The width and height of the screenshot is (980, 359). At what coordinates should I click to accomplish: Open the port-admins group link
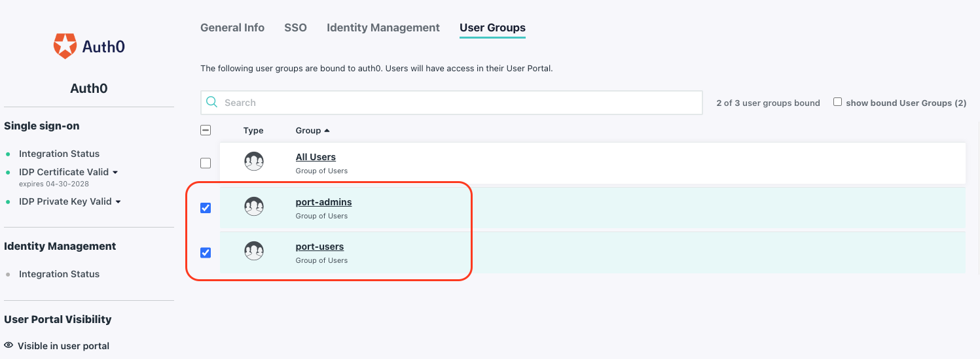coord(323,202)
